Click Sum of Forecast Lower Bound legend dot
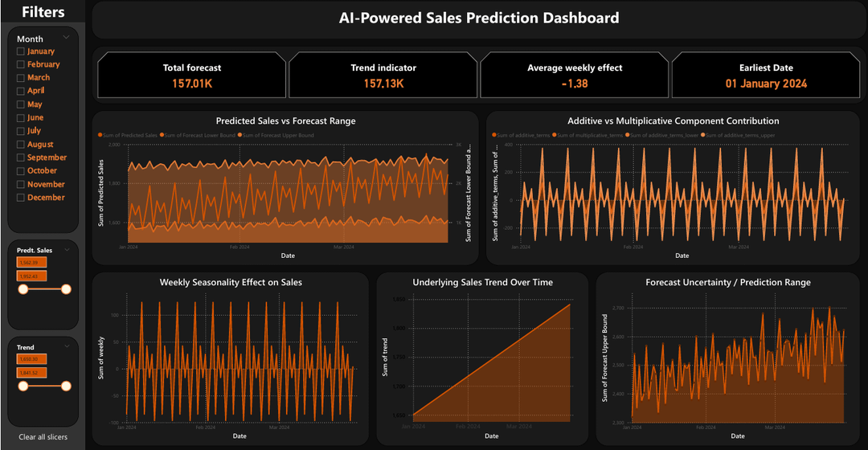The image size is (868, 450). coord(162,135)
